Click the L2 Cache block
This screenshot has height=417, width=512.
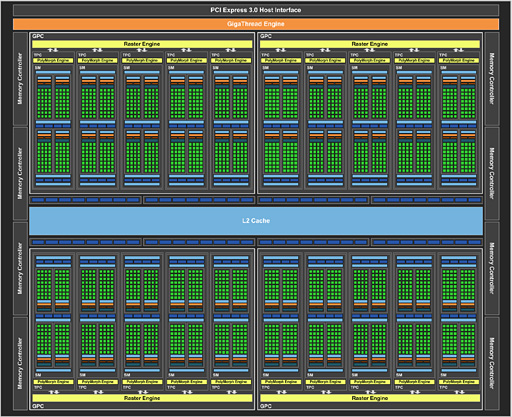[256, 221]
